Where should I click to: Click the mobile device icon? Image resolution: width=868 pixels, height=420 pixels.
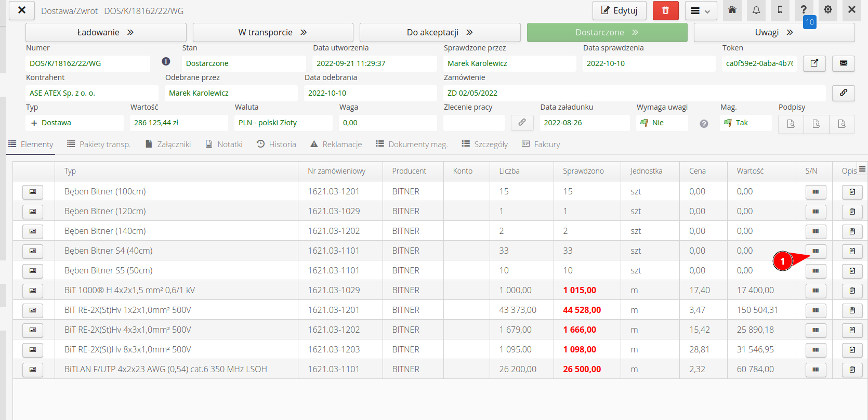780,10
